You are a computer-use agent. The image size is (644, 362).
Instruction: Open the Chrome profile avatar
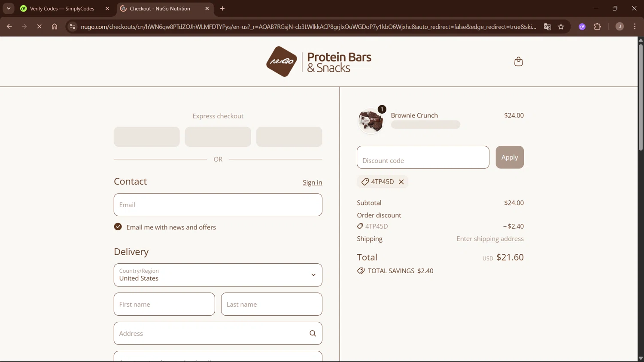pos(620,27)
